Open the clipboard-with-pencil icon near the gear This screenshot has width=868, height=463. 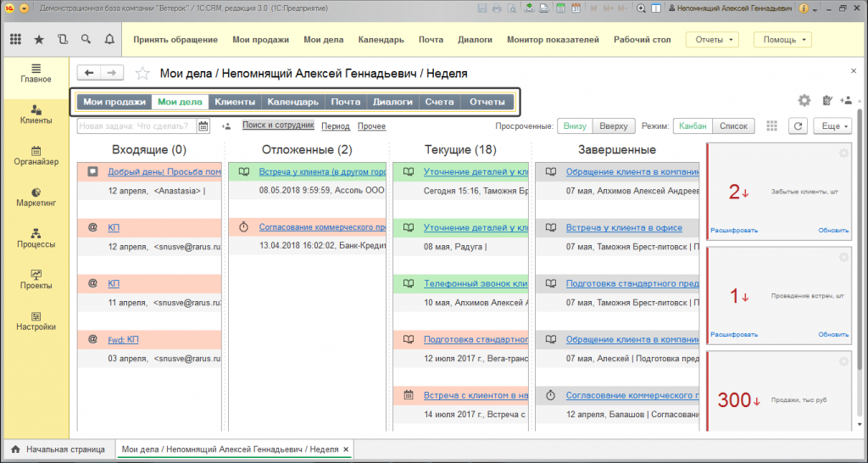[828, 100]
